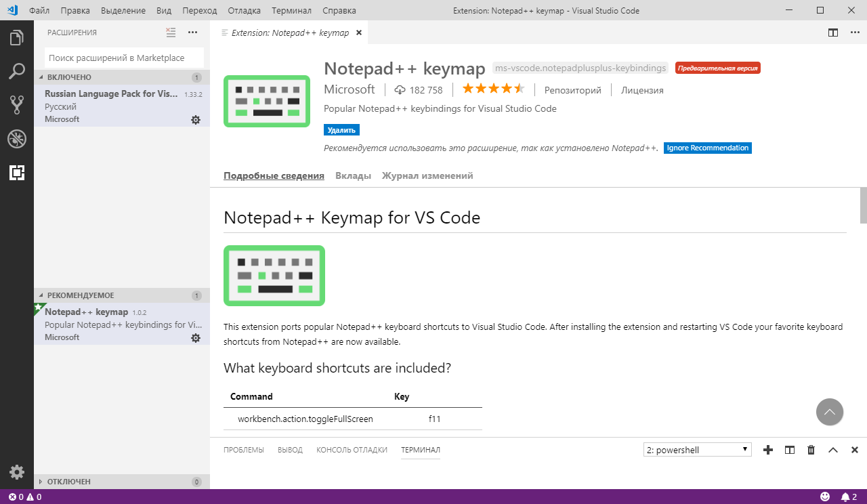This screenshot has width=867, height=504.
Task: Click the f11 key cell
Action: coord(435,419)
